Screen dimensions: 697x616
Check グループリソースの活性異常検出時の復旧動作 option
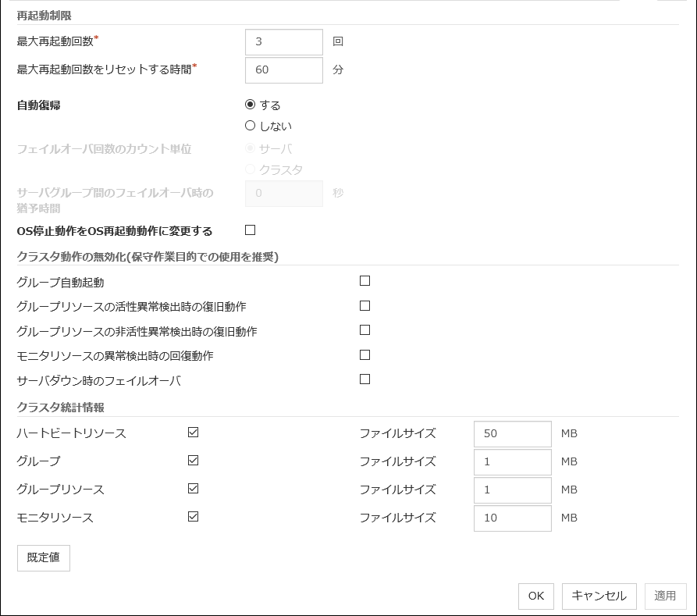(365, 306)
